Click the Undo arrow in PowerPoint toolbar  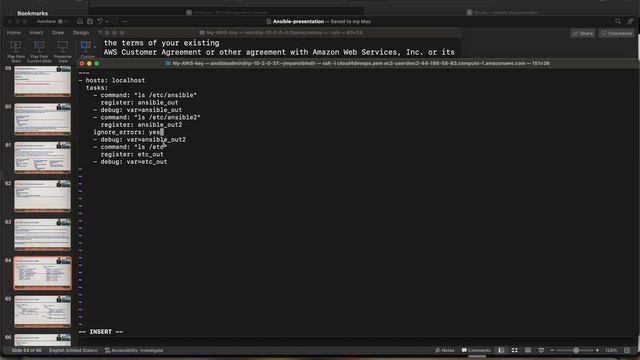pyautogui.click(x=100, y=21)
